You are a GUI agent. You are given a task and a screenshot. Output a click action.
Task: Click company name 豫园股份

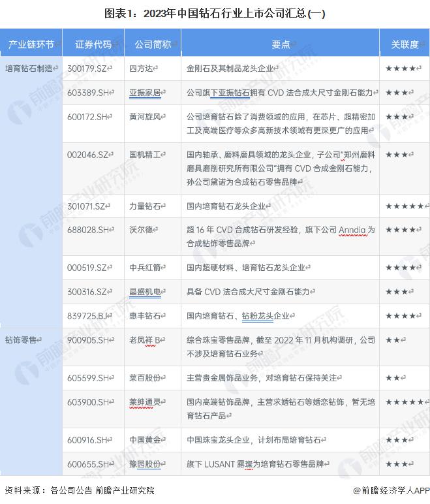[x=145, y=464]
